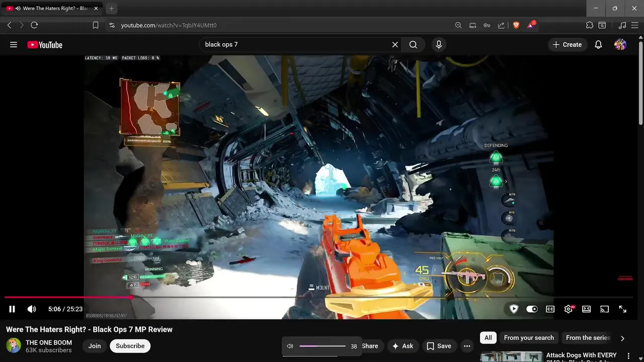Screen dimensions: 644x362
Task: Click the Join membership button
Action: pos(95,346)
